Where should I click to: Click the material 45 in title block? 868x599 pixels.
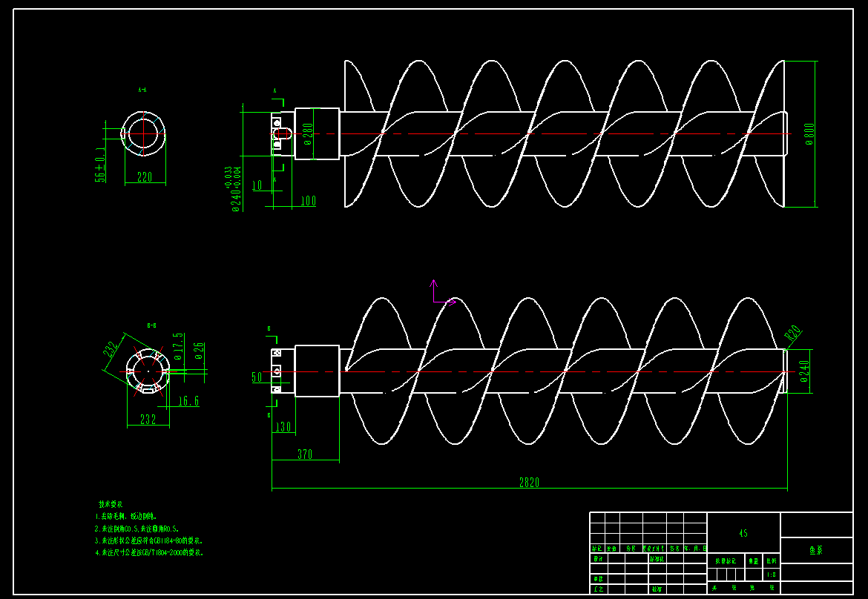click(743, 533)
